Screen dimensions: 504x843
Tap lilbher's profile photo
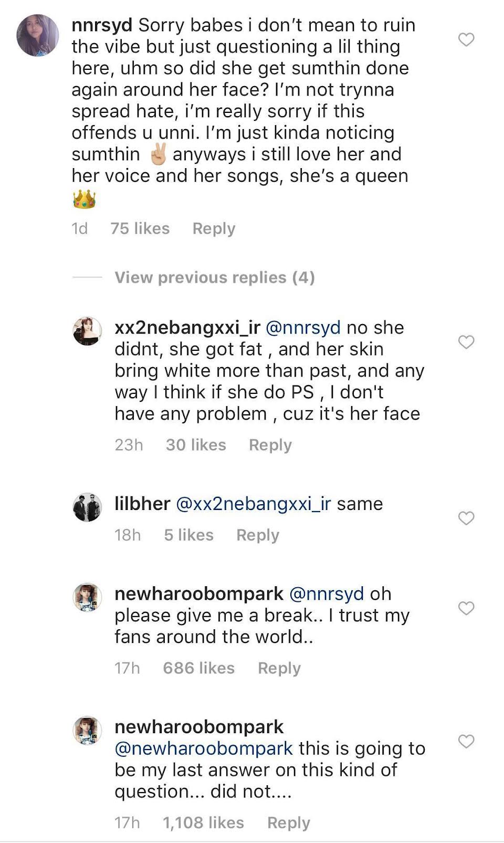point(87,507)
